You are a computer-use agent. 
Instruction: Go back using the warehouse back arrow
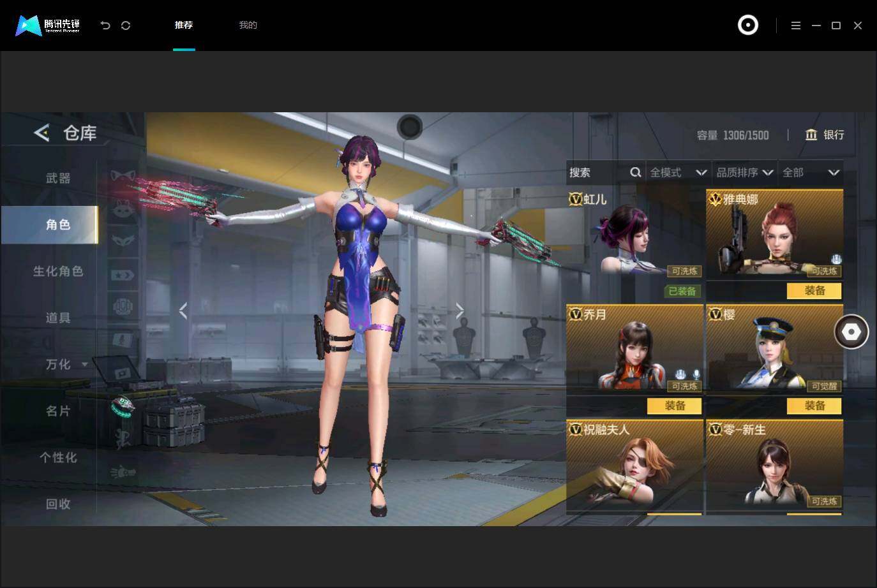41,133
